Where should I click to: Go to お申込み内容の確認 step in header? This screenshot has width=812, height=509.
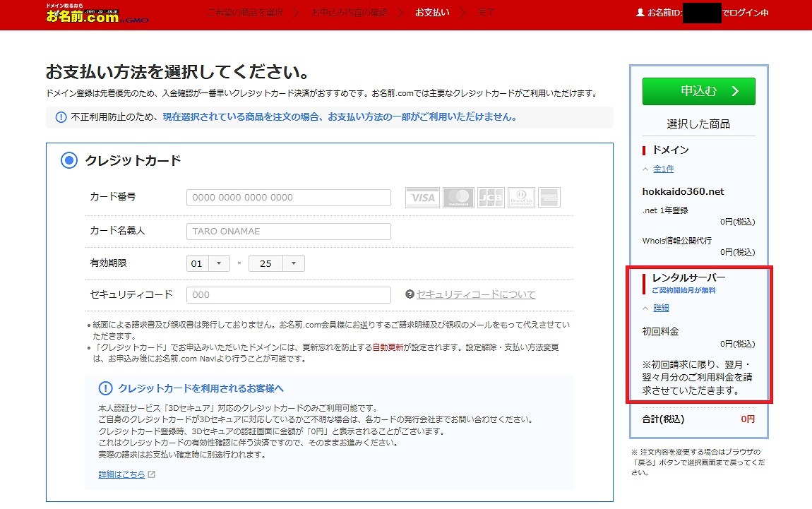(x=349, y=13)
